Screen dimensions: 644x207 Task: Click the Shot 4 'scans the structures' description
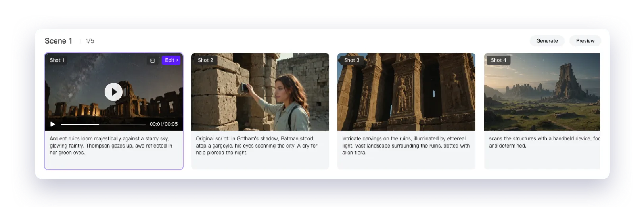click(x=543, y=142)
